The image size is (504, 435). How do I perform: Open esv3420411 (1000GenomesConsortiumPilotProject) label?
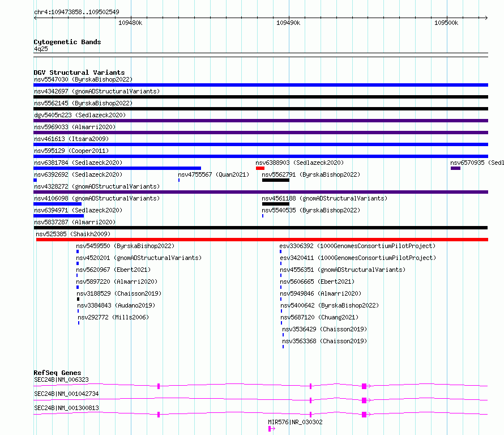click(x=358, y=258)
